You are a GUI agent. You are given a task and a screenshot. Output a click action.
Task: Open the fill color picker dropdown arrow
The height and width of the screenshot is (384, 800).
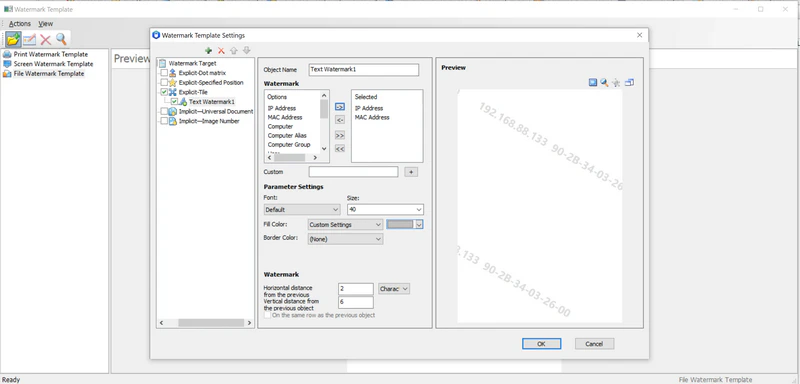[419, 224]
